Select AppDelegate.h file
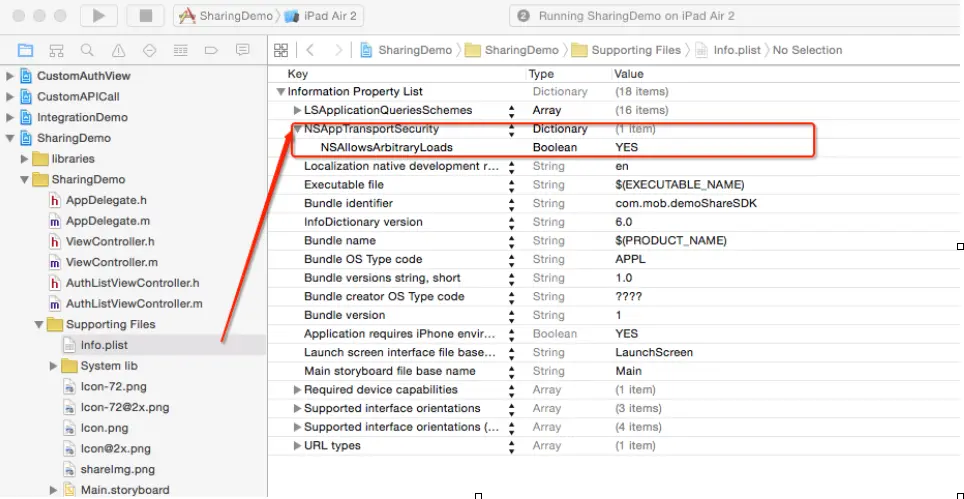Viewport: 964px width, 499px height. coord(106,200)
